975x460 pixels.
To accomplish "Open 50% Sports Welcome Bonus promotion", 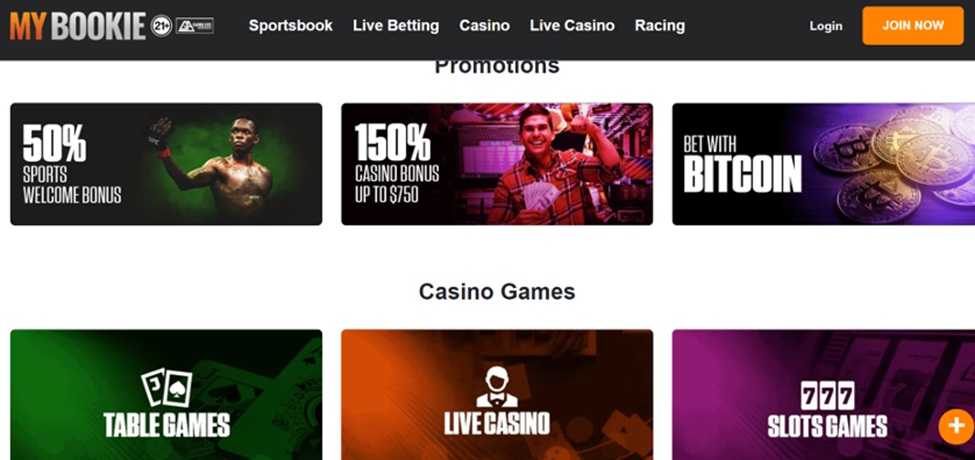I will [x=166, y=164].
